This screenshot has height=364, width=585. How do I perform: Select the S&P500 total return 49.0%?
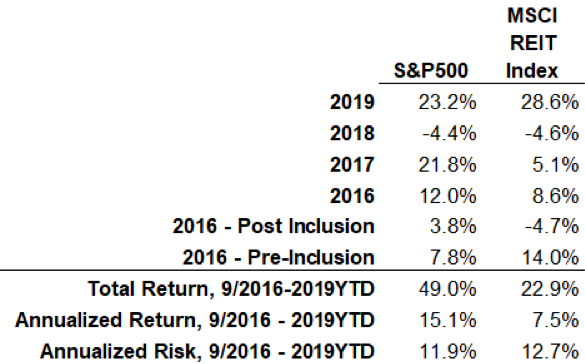tap(447, 289)
